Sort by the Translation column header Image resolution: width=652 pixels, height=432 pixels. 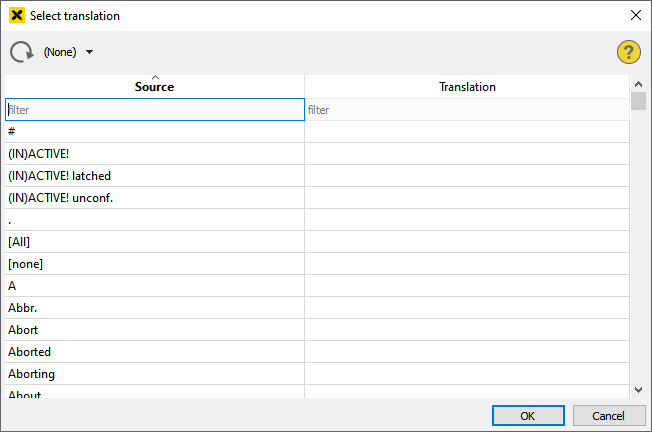[467, 86]
